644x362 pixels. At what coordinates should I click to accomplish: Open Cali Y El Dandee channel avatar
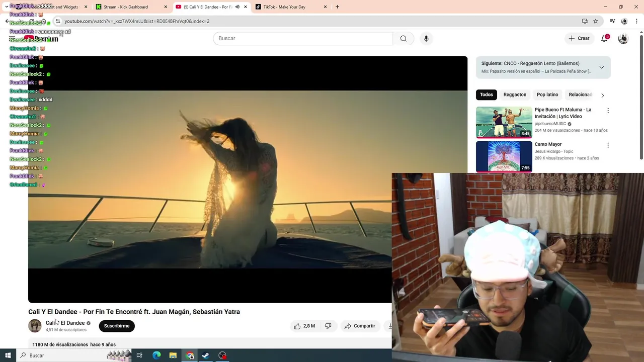[35, 326]
